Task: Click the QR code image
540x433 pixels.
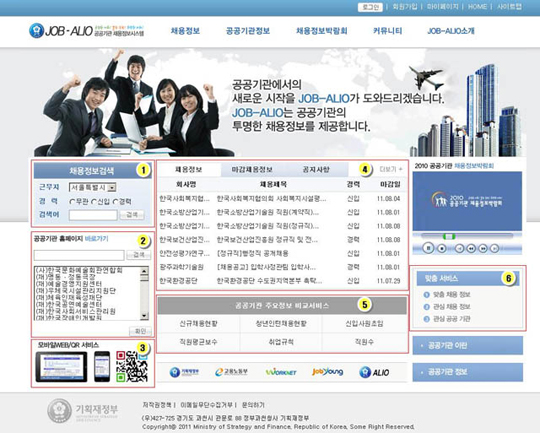Action: (x=132, y=367)
